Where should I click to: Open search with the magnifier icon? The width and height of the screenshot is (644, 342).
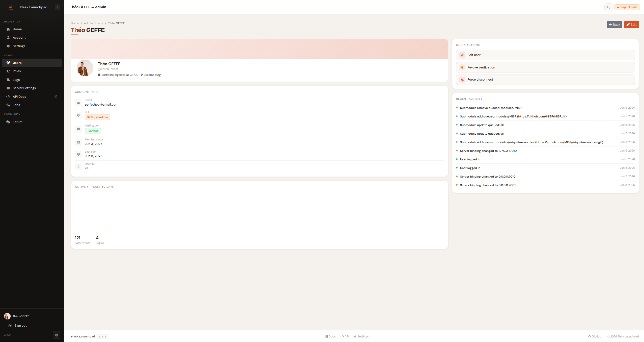point(608,7)
